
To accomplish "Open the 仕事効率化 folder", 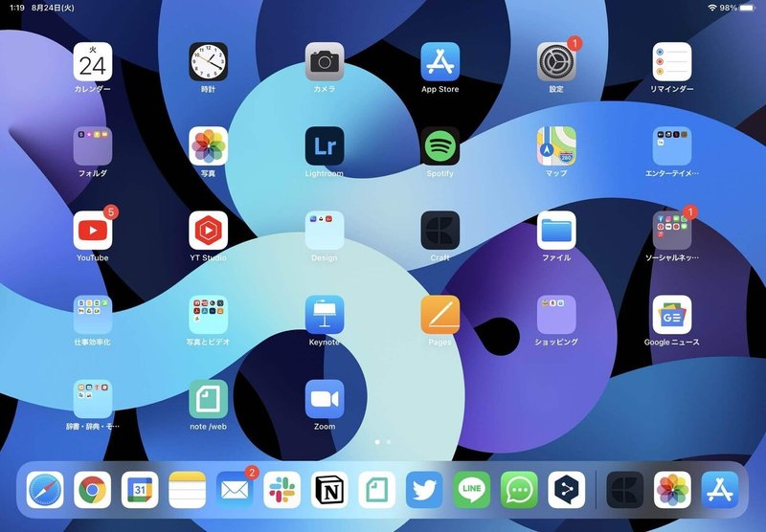I will coord(92,315).
